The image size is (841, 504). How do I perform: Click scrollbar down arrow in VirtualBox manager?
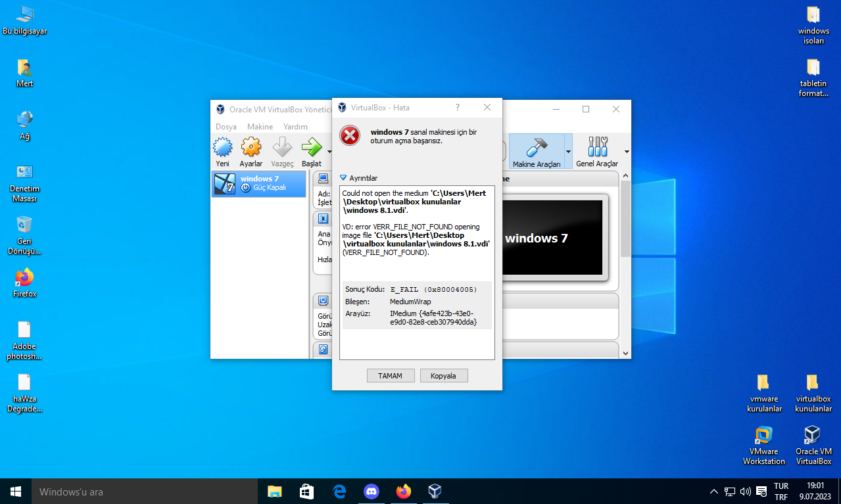coord(625,353)
